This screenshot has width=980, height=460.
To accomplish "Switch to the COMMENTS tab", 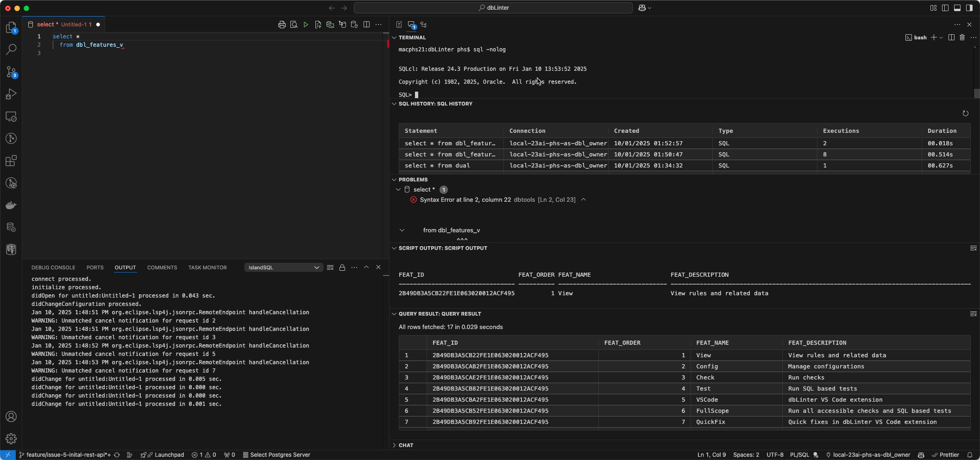I will (x=162, y=267).
